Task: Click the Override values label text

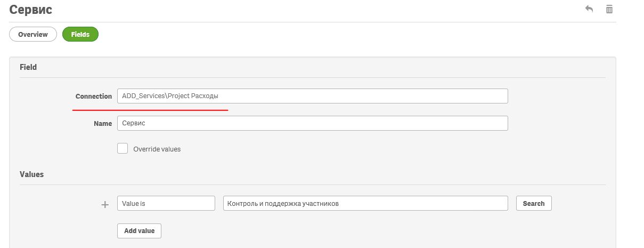Action: (x=157, y=149)
